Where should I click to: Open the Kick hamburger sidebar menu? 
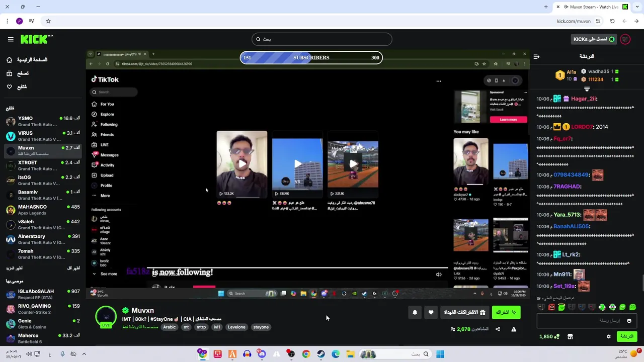[11, 39]
